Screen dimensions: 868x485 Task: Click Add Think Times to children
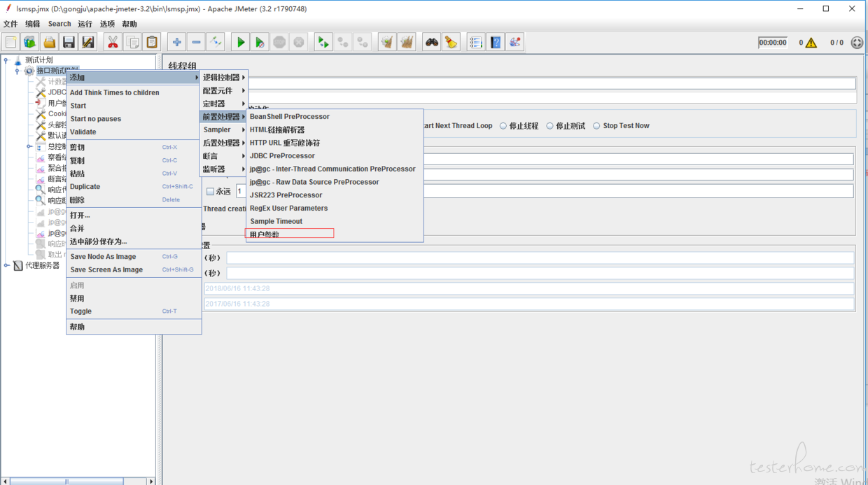[x=134, y=92]
